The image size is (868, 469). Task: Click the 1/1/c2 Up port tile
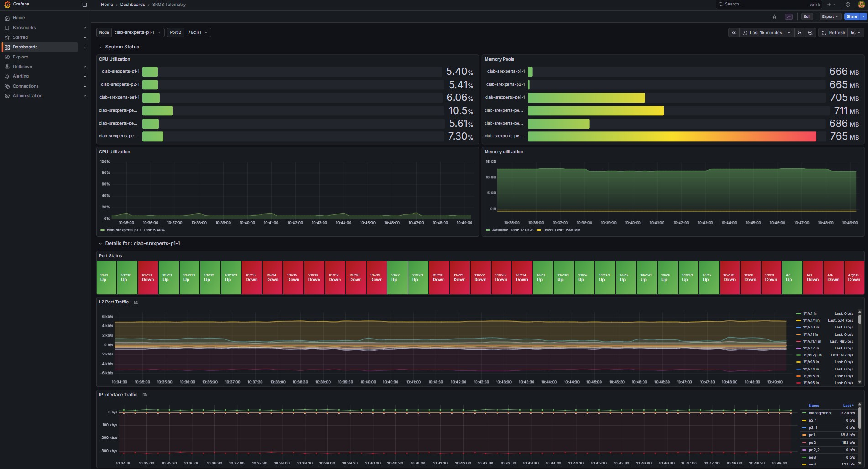[x=397, y=278]
